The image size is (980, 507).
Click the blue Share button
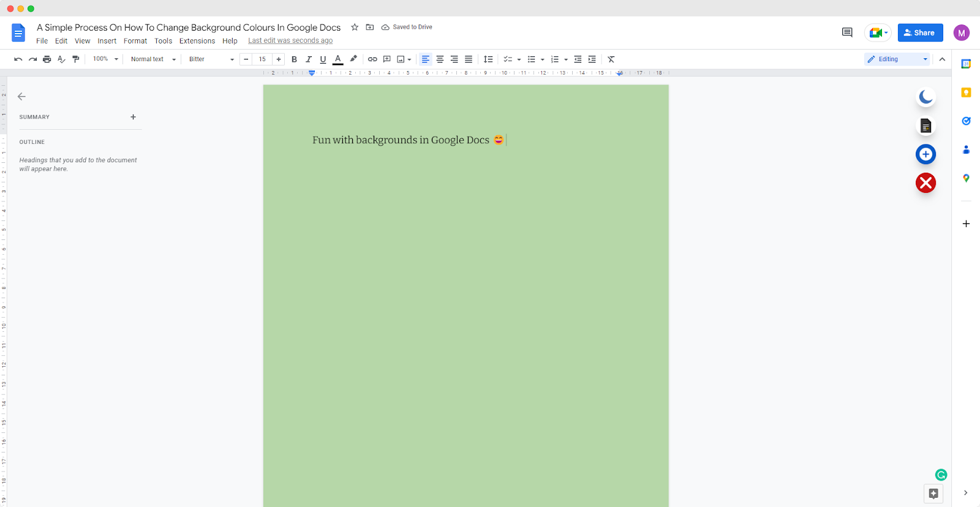coord(920,32)
